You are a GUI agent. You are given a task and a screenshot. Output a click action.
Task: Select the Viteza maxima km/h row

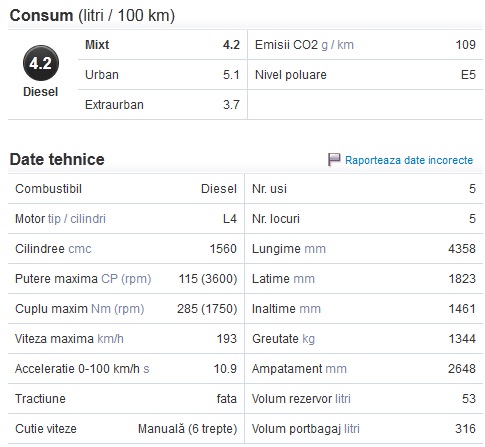[x=126, y=339]
